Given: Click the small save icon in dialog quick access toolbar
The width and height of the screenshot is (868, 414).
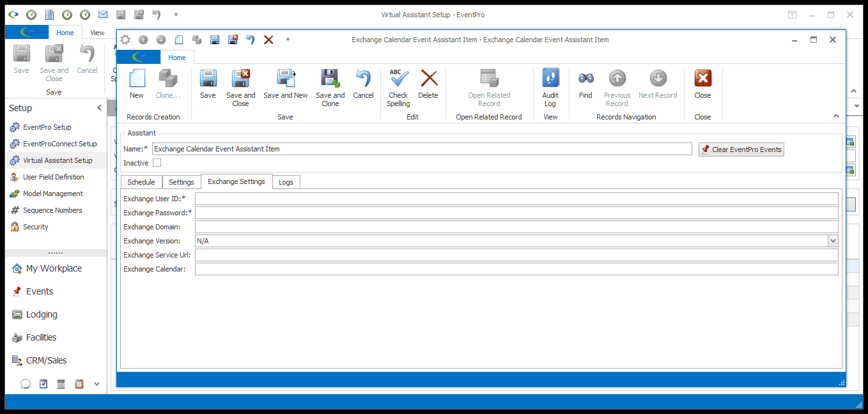Looking at the screenshot, I should click(x=215, y=40).
